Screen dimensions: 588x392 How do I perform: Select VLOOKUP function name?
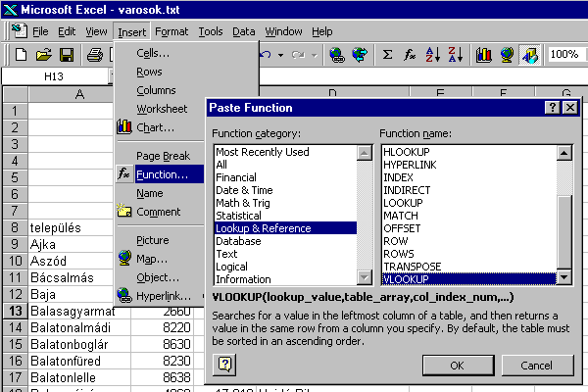468,279
